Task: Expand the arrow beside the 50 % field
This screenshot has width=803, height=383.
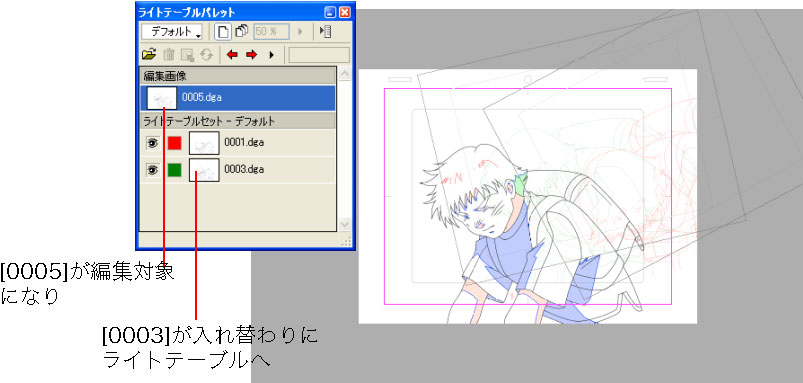Action: tap(300, 32)
